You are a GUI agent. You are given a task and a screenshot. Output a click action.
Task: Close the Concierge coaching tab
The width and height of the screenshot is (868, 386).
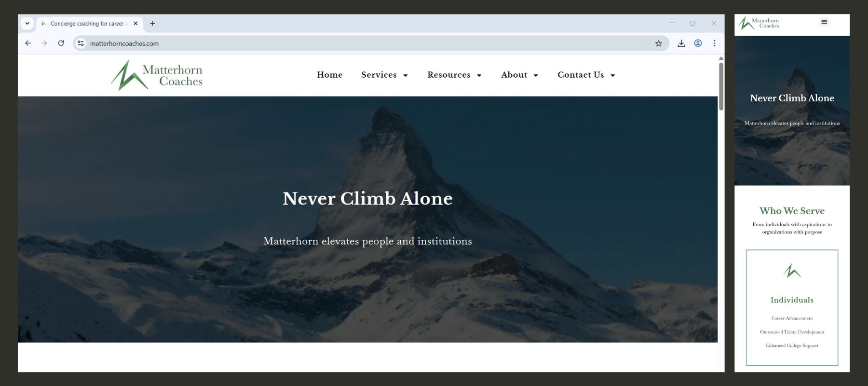pyautogui.click(x=136, y=23)
